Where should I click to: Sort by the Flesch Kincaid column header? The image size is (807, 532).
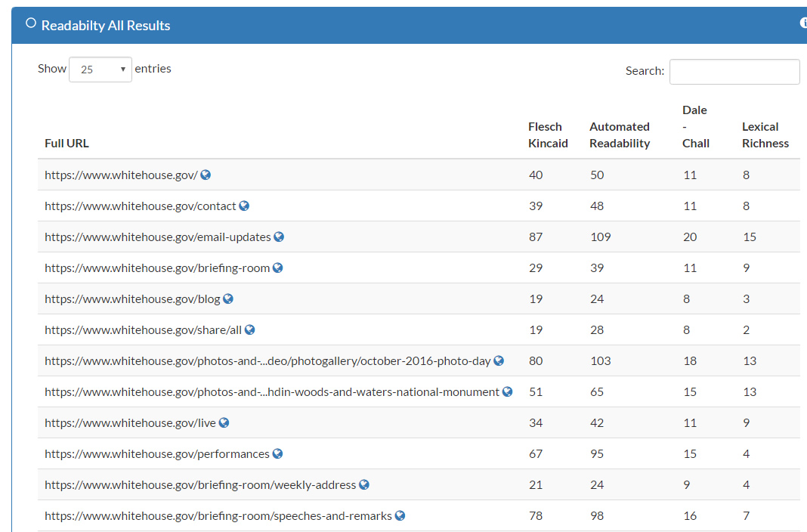tap(548, 135)
